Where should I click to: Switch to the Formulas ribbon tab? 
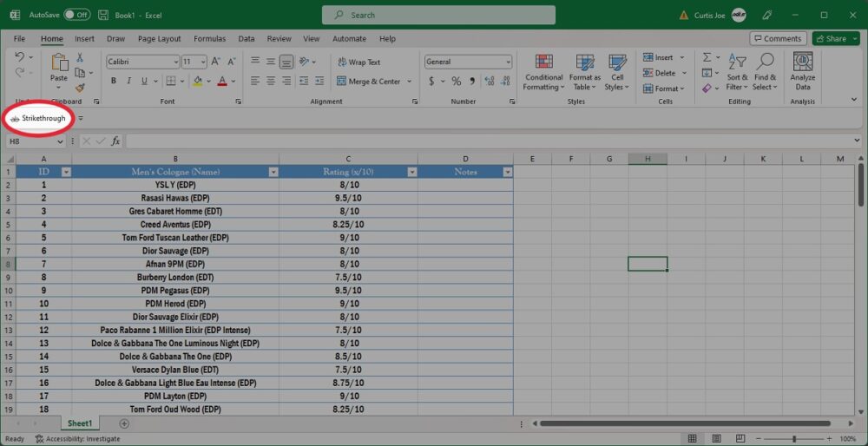pyautogui.click(x=209, y=39)
